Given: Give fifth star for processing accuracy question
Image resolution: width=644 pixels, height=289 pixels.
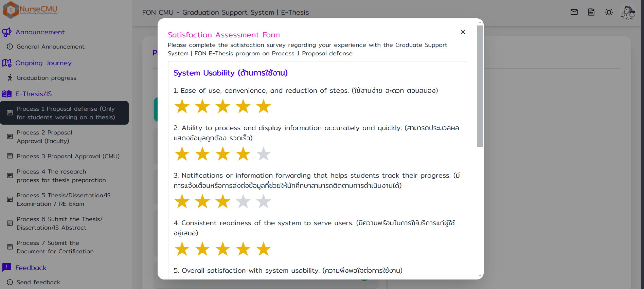Looking at the screenshot, I should [264, 154].
